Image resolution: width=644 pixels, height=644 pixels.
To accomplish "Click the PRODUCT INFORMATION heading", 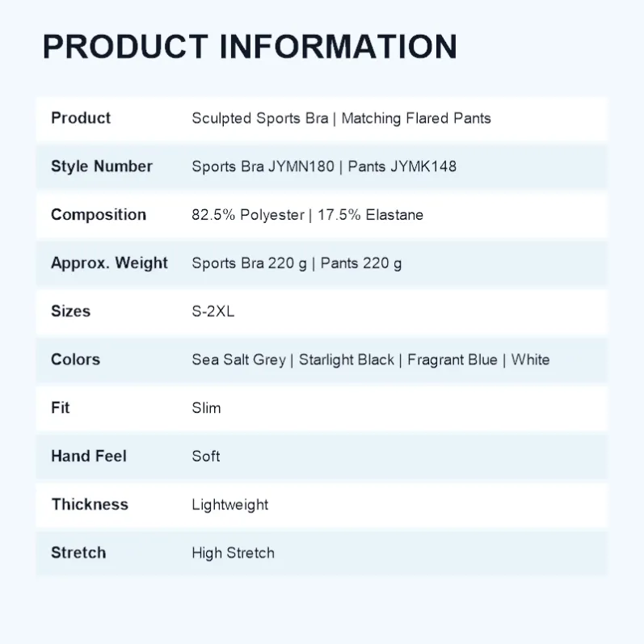I will [x=250, y=46].
